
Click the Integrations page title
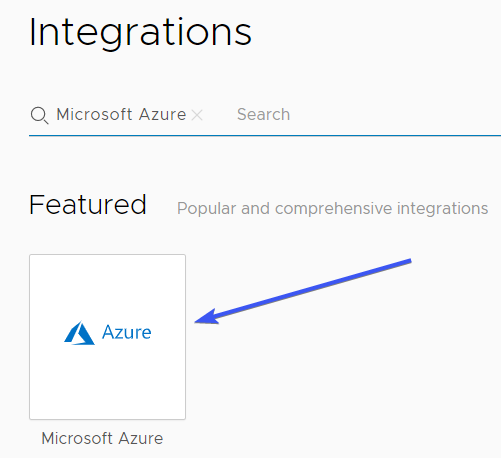coord(140,33)
